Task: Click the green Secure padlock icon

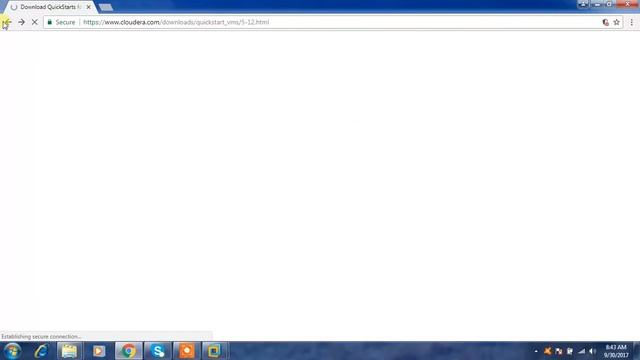Action: point(49,22)
